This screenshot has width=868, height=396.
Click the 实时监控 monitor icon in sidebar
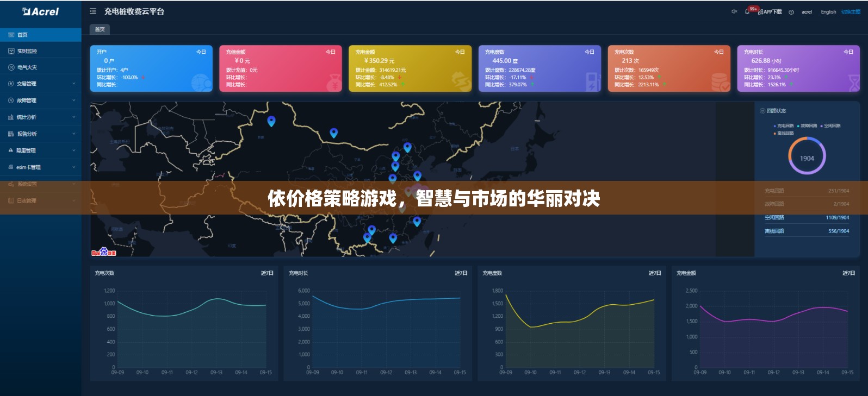tap(11, 51)
